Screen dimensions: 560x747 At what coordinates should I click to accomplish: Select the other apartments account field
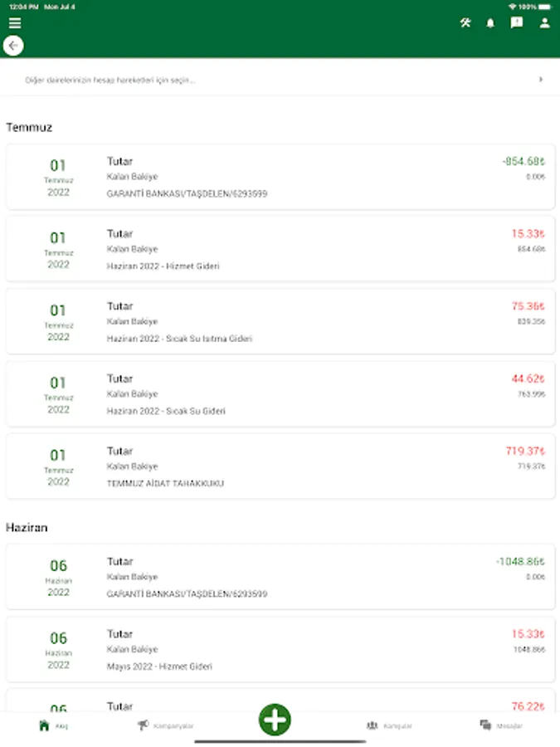(265, 81)
